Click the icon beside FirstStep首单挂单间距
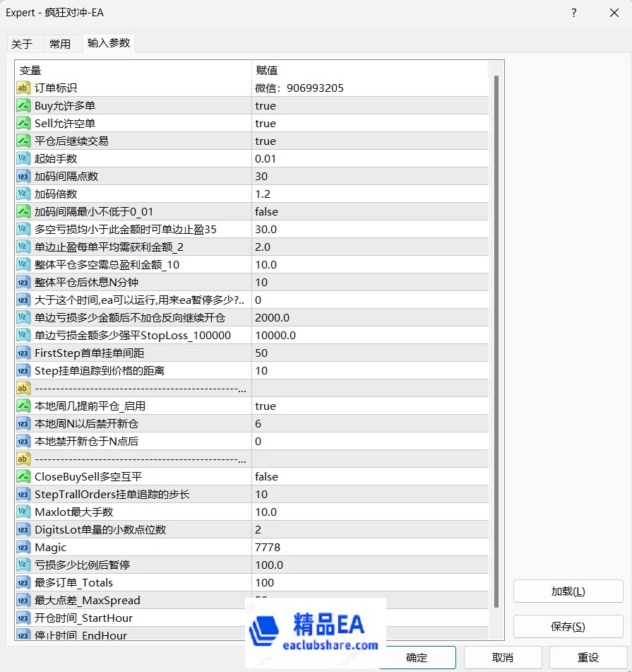Viewport: 632px width, 672px height. 23,353
